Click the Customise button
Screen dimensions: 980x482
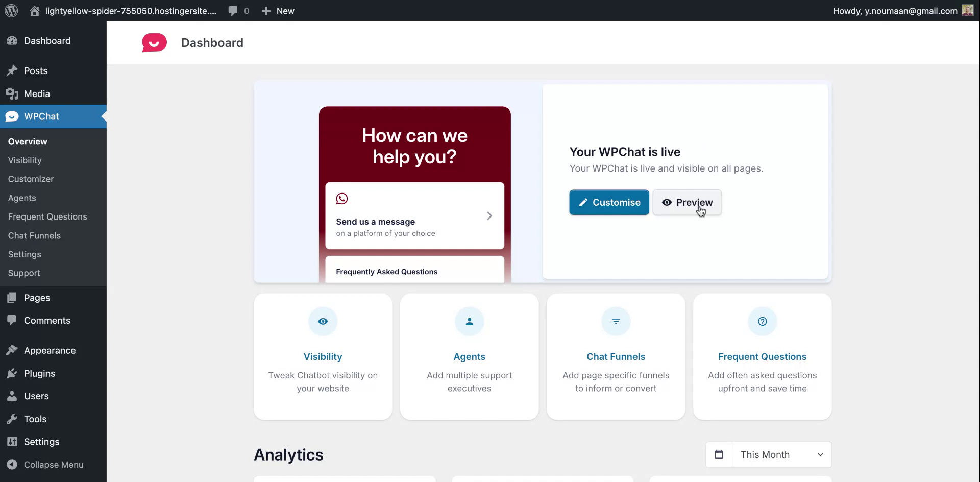pyautogui.click(x=609, y=202)
